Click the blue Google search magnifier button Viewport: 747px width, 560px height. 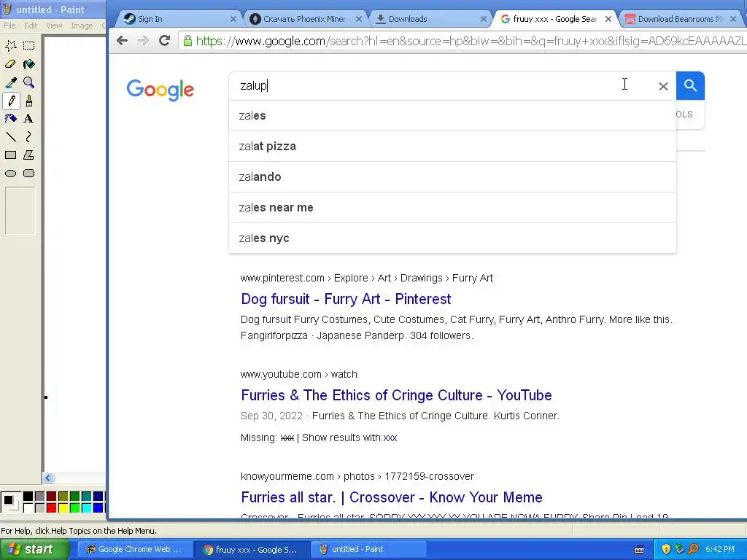[690, 86]
